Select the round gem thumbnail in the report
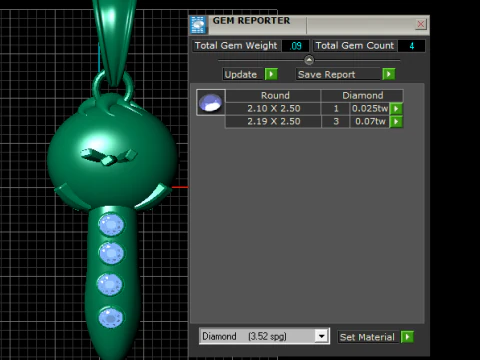 click(211, 102)
